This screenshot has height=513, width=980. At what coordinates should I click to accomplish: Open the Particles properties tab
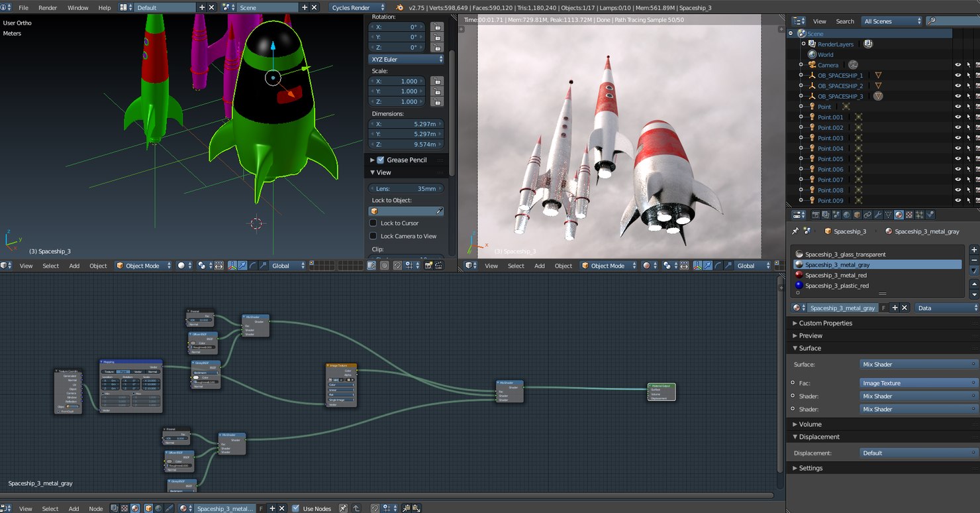pyautogui.click(x=920, y=215)
